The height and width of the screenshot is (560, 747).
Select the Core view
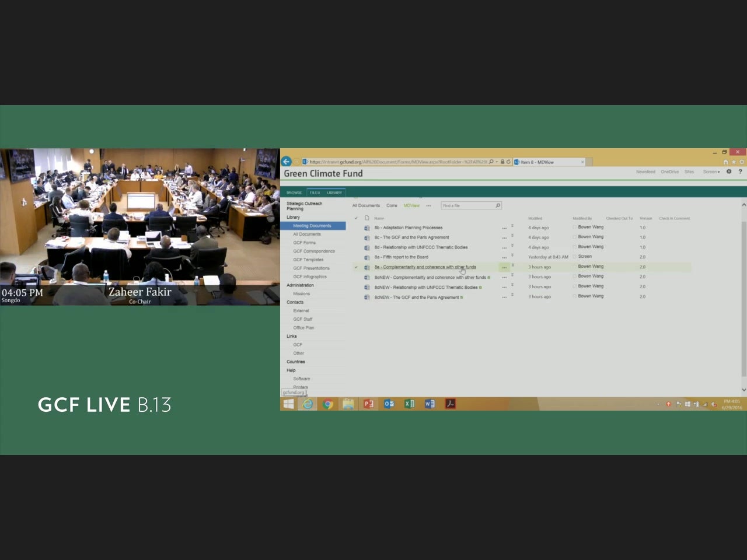tap(392, 205)
